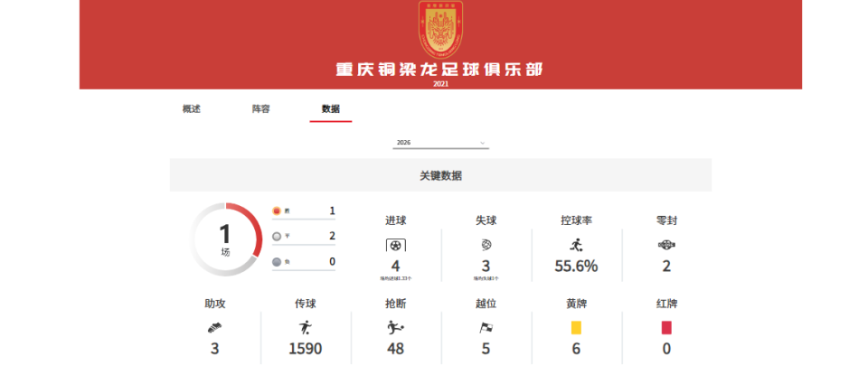The width and height of the screenshot is (868, 384).
Task: Click the passes (传球) player icon
Action: (x=305, y=328)
